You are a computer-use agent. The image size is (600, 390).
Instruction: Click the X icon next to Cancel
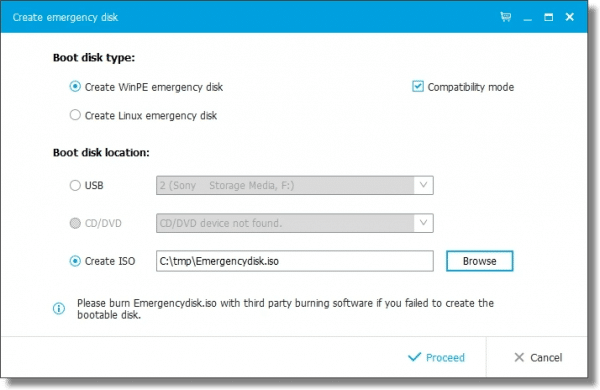[x=519, y=357]
